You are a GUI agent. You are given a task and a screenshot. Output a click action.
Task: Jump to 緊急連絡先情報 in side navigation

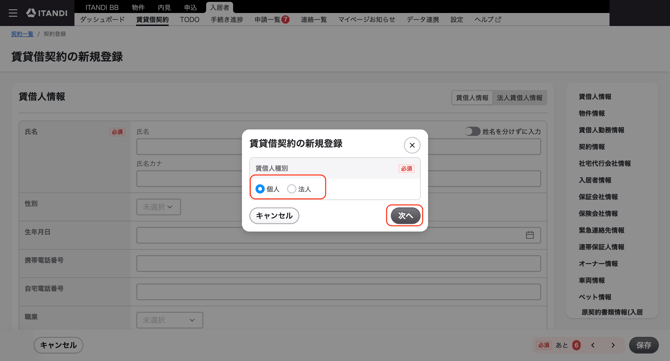click(602, 230)
